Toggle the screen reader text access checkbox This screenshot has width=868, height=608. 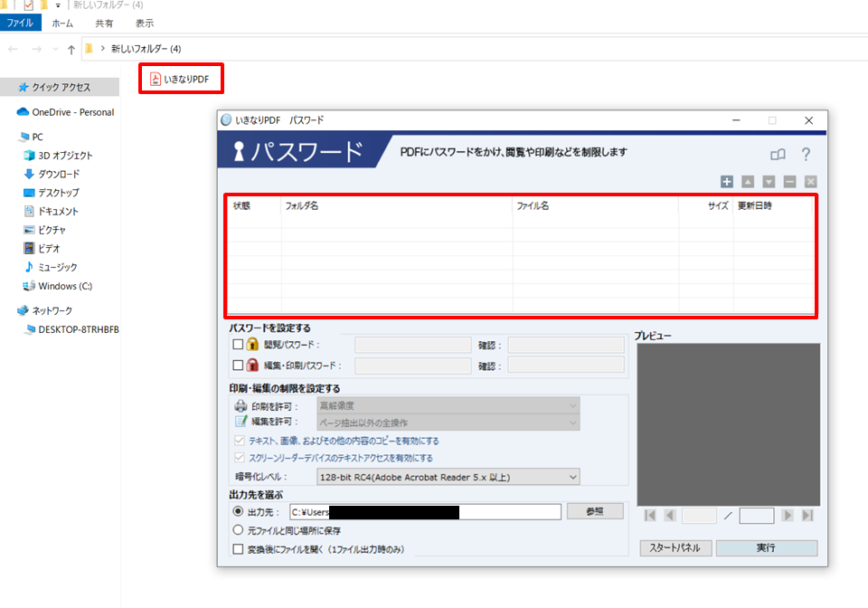coord(239,458)
